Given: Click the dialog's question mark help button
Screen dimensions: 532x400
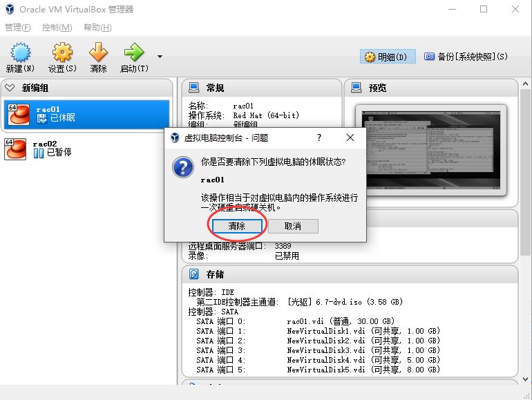Looking at the screenshot, I should pos(319,137).
